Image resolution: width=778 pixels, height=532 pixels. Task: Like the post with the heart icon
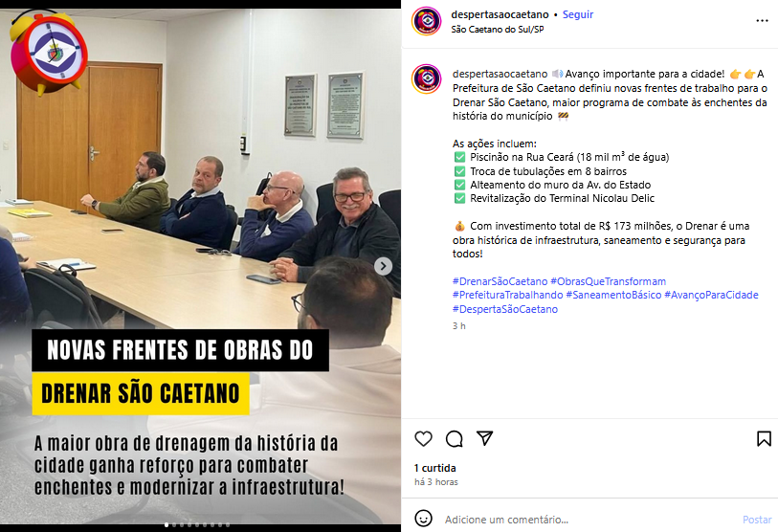pos(423,438)
